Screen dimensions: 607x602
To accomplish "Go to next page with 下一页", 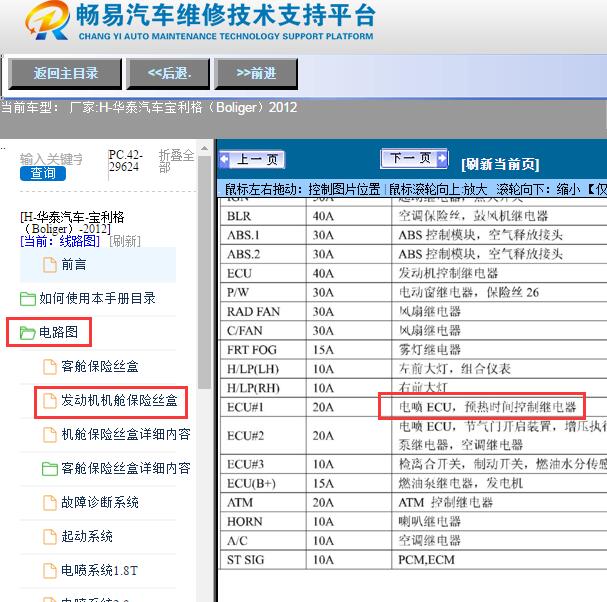I will click(x=414, y=158).
